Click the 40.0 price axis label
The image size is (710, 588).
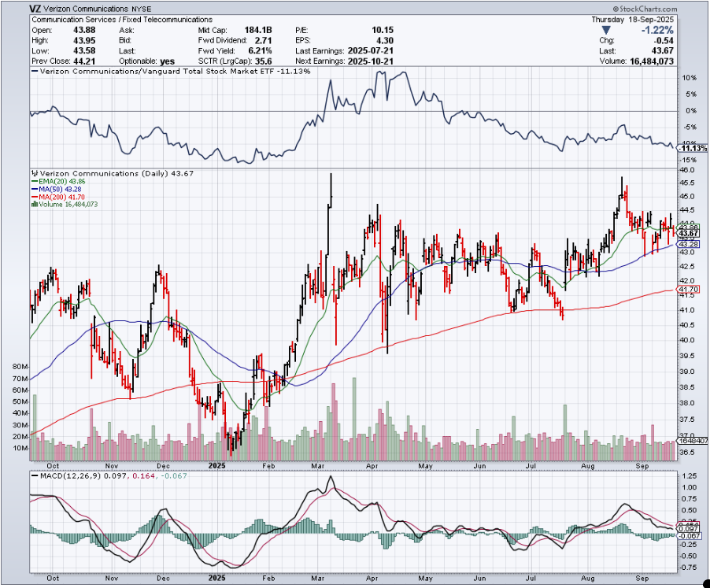point(687,340)
